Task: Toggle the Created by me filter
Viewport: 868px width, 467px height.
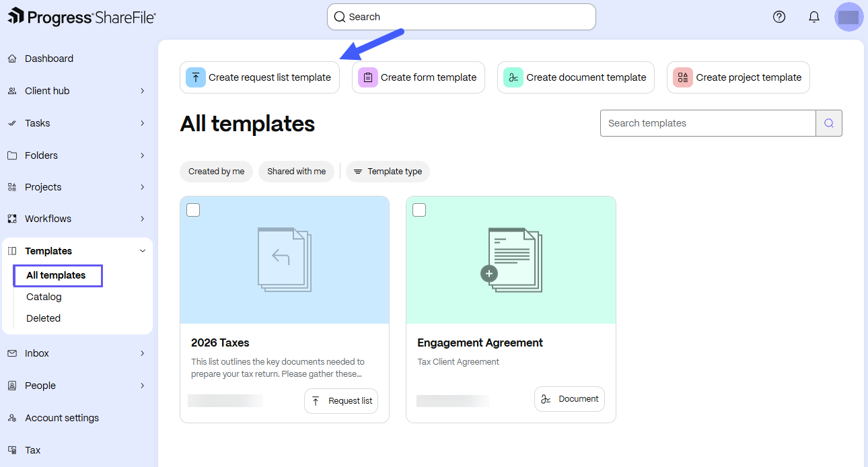Action: pos(216,172)
